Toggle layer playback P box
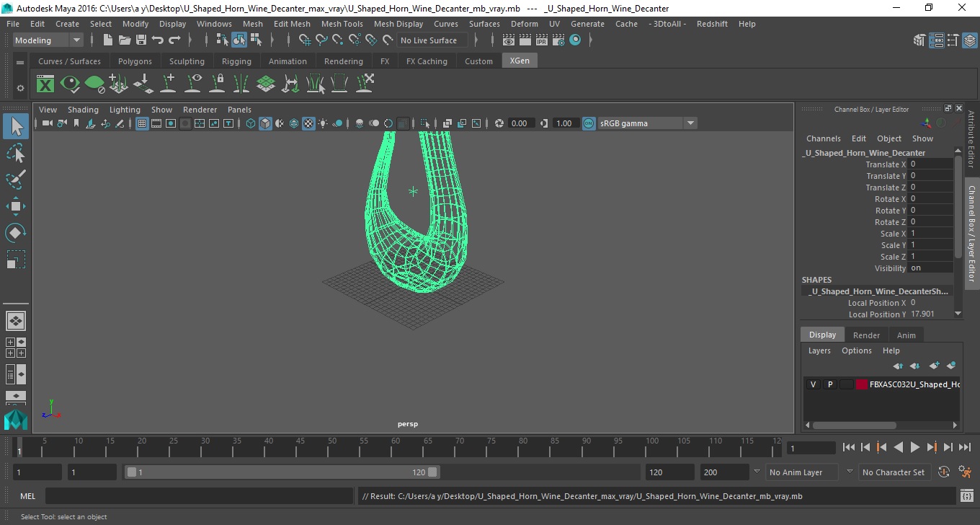 click(x=829, y=384)
